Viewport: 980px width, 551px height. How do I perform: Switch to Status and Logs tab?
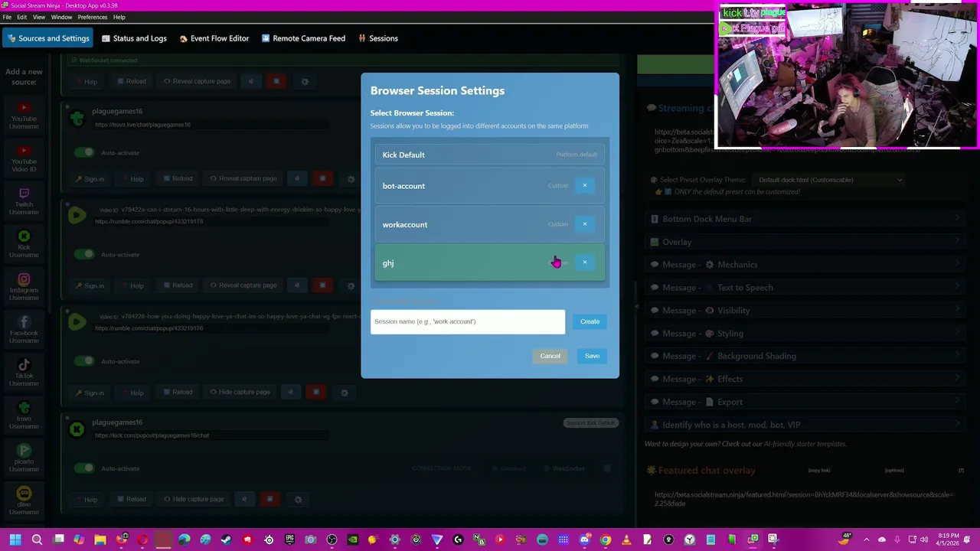pos(133,38)
